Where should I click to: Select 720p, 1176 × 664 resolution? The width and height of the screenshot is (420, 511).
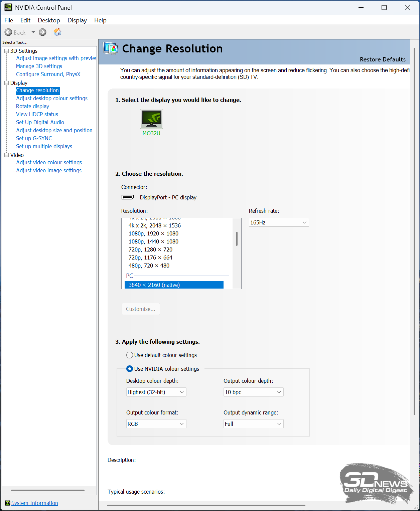click(x=150, y=258)
